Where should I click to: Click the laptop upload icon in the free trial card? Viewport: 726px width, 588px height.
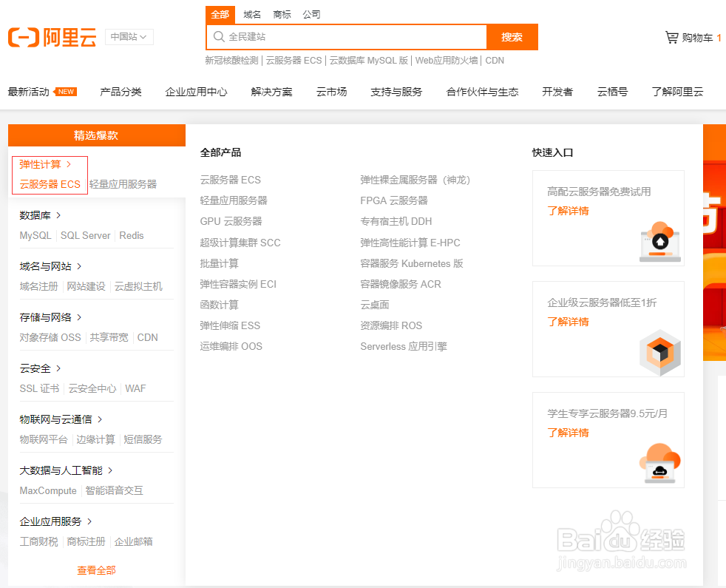coord(660,242)
